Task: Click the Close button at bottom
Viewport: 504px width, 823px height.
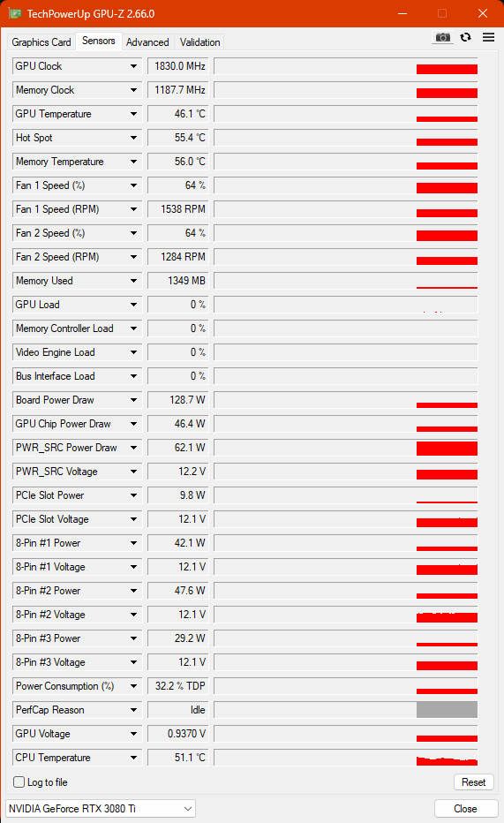Action: click(466, 809)
